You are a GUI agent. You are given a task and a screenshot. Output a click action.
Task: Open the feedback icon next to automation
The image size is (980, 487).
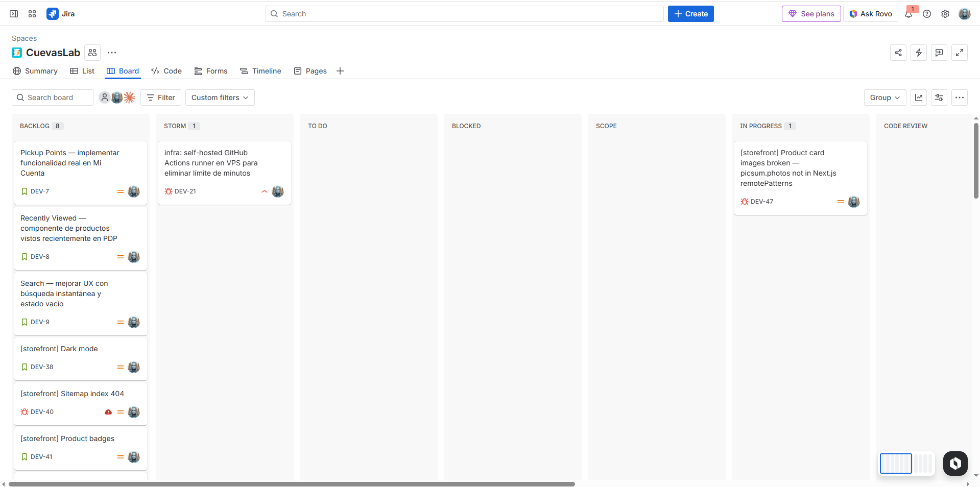click(x=939, y=53)
